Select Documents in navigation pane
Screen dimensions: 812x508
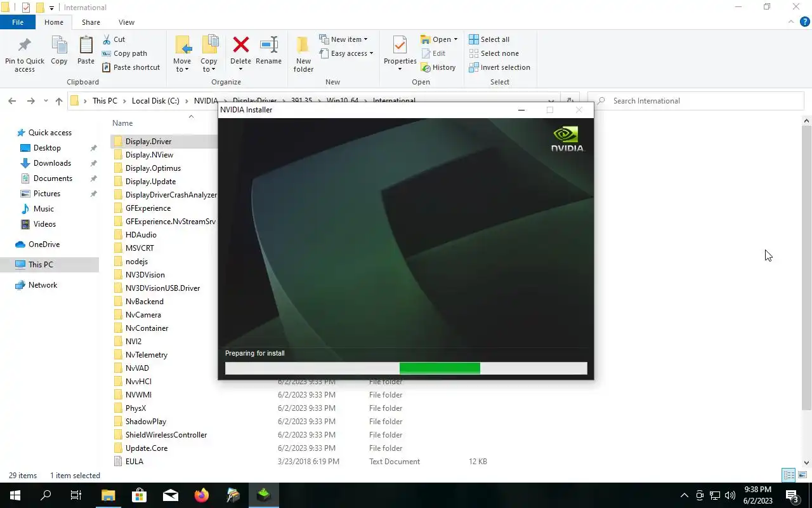coord(53,178)
